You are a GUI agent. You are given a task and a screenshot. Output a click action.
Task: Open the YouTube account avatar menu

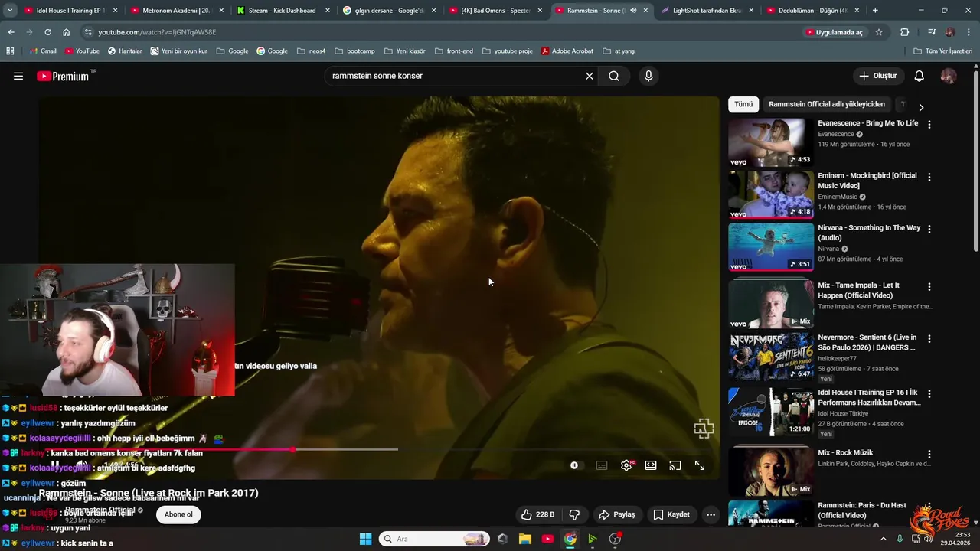pos(949,76)
